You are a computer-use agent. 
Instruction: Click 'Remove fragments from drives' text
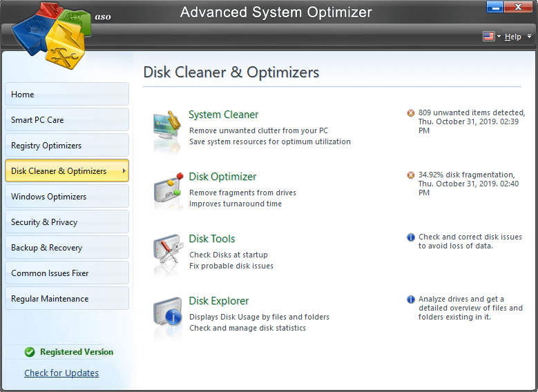242,193
